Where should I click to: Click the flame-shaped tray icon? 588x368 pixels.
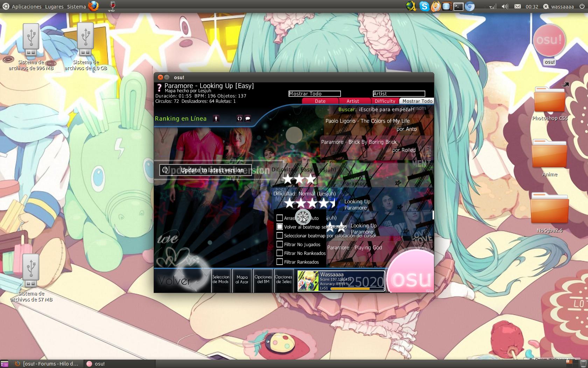pyautogui.click(x=436, y=6)
